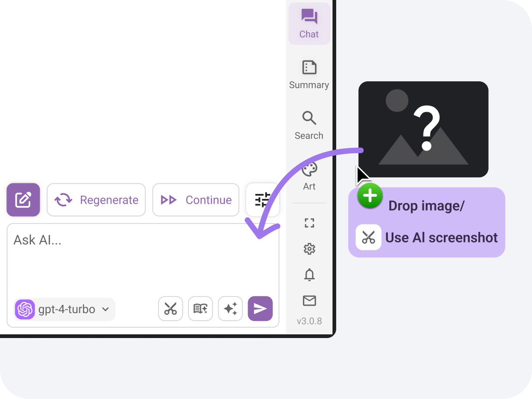The image size is (532, 399).
Task: Switch to the Summary panel
Action: (x=309, y=75)
